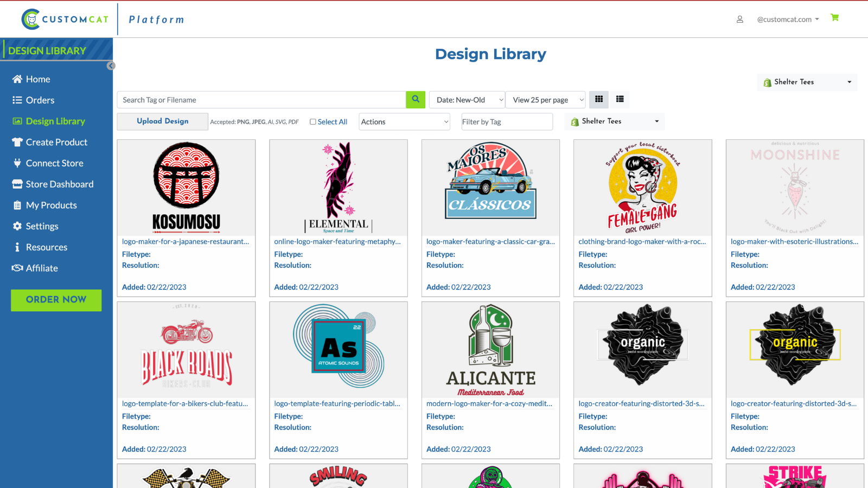Click the Upload Design button

162,121
